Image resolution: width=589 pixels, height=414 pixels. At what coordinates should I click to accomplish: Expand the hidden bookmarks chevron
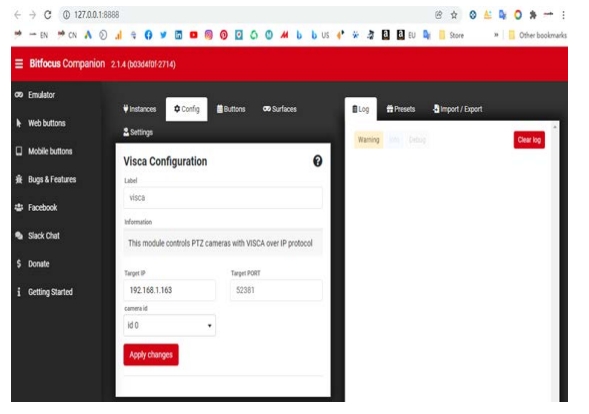coord(496,35)
